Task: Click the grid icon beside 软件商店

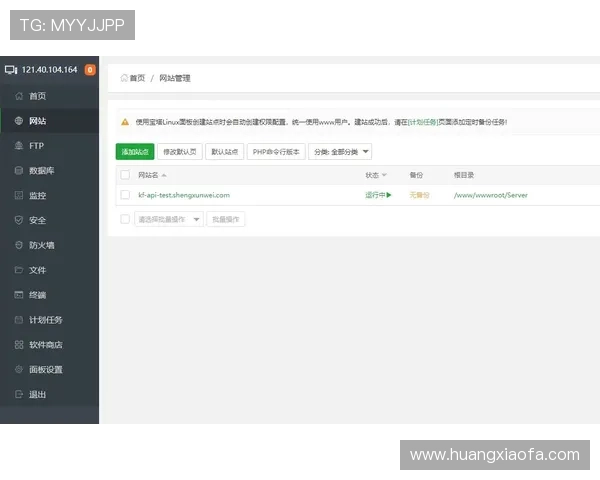Action: click(19, 344)
